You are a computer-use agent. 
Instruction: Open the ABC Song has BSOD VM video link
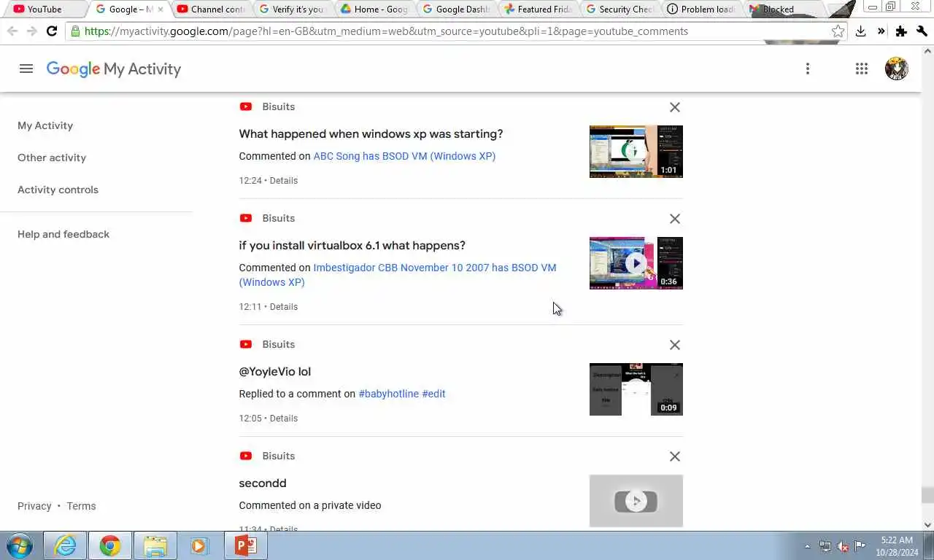click(404, 156)
